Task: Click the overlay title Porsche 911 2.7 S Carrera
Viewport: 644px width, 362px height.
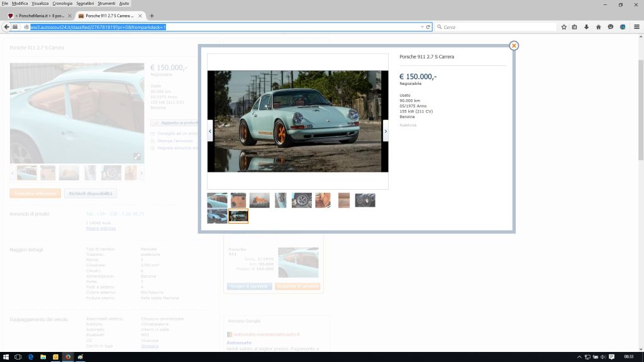Action: (427, 57)
